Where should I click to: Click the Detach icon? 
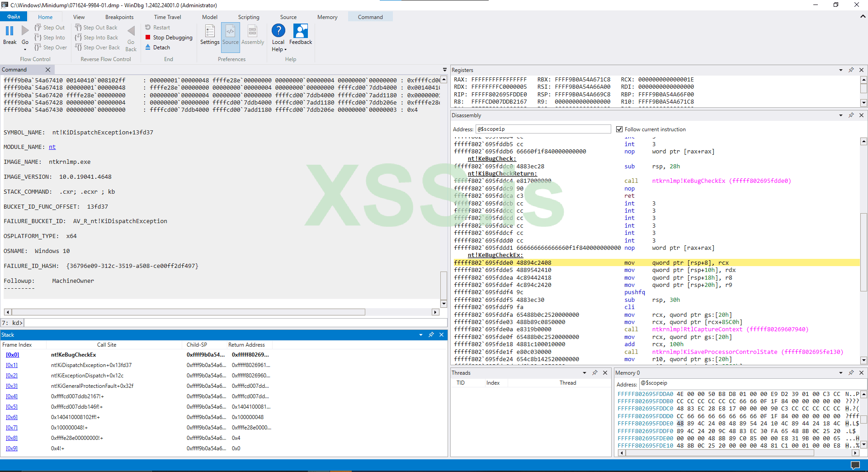click(x=148, y=47)
